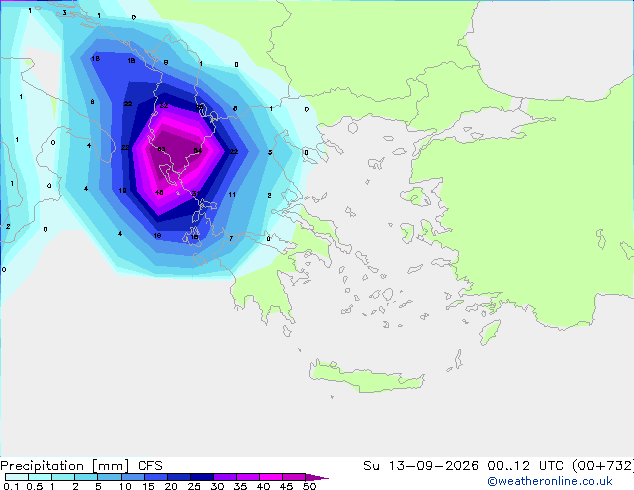Click the legend label "25"
The image size is (634, 490).
tap(194, 486)
